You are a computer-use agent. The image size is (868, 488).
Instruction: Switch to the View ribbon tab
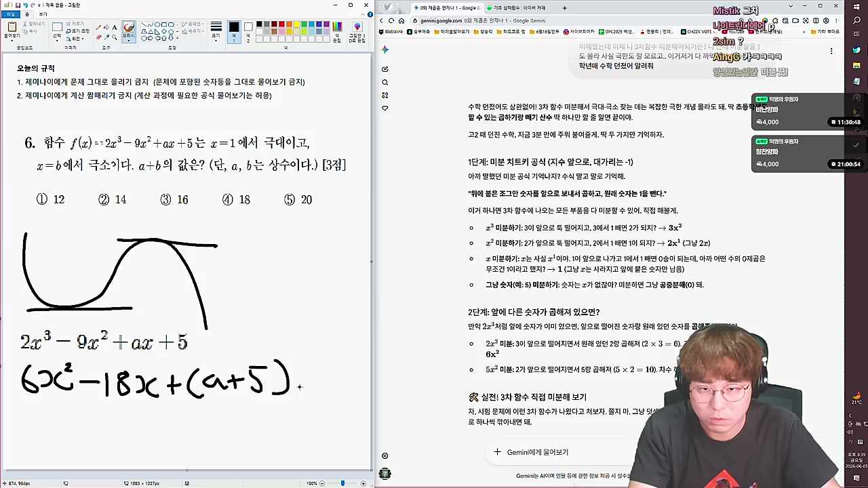[x=43, y=14]
